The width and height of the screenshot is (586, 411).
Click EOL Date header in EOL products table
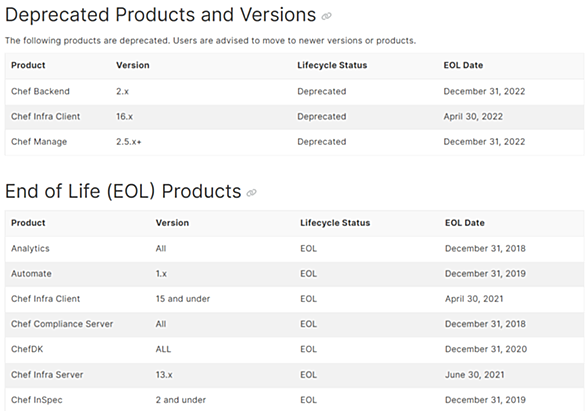(465, 223)
